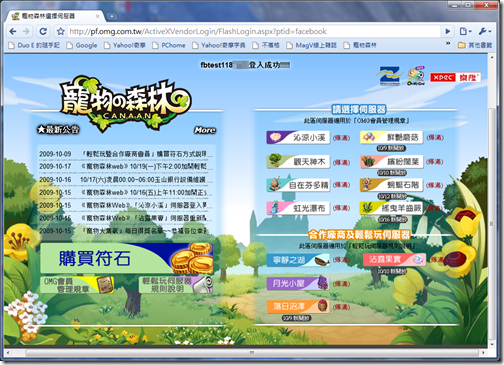504x365 pixels.
Task: Reload the page with the refresh icon
Action: 43,31
